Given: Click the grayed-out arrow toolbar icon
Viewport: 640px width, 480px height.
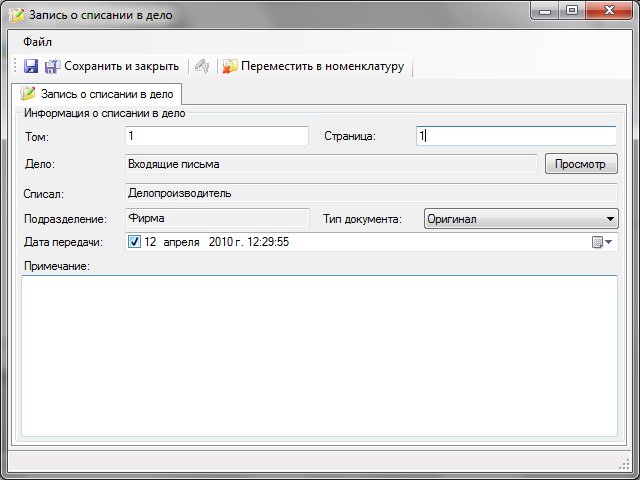Looking at the screenshot, I should tap(201, 66).
